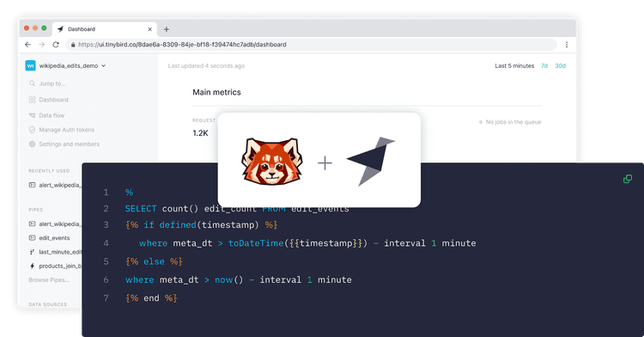Open recently used alert_wikipedia pipe

click(60, 185)
